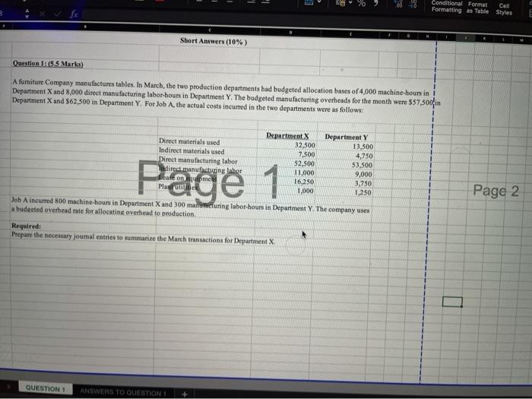The height and width of the screenshot is (399, 532).
Task: Click the 'Prepare the necessary journal entries' line
Action: (x=144, y=238)
